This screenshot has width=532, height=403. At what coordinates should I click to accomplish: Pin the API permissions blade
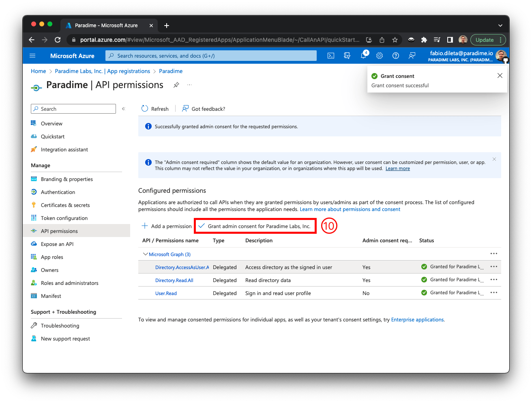(176, 85)
